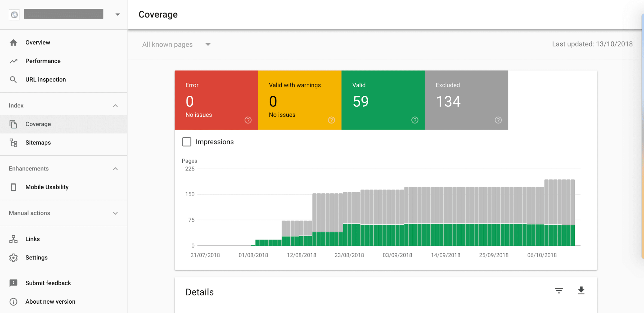Image resolution: width=644 pixels, height=313 pixels.
Task: Toggle the Valid status card
Action: (383, 100)
